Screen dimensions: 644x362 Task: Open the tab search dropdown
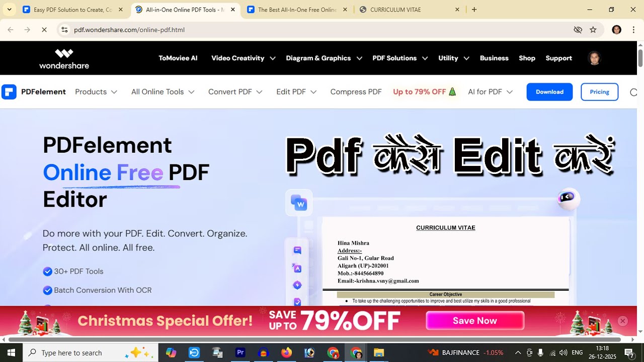(9, 10)
